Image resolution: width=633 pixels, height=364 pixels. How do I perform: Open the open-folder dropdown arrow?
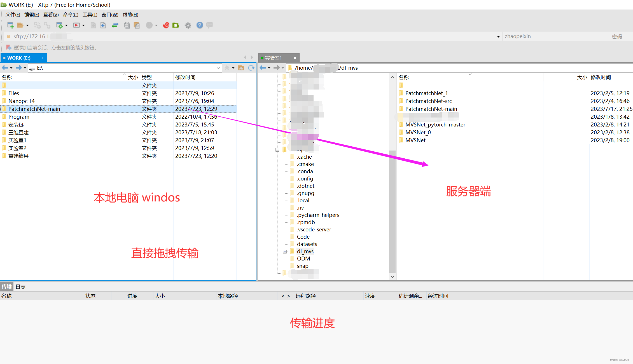(x=27, y=25)
